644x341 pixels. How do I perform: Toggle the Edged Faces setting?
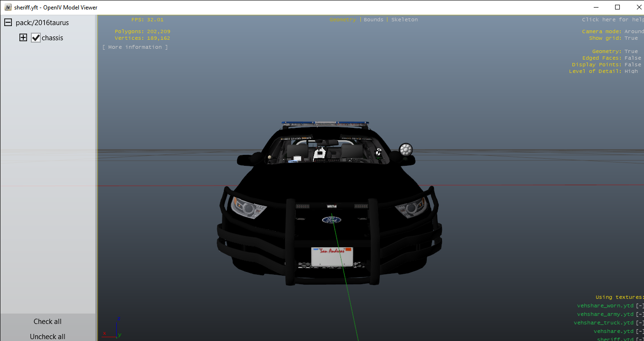pos(632,58)
